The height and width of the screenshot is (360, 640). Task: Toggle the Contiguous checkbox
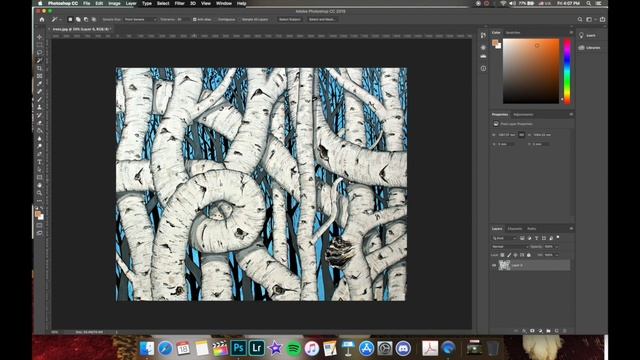pos(217,19)
